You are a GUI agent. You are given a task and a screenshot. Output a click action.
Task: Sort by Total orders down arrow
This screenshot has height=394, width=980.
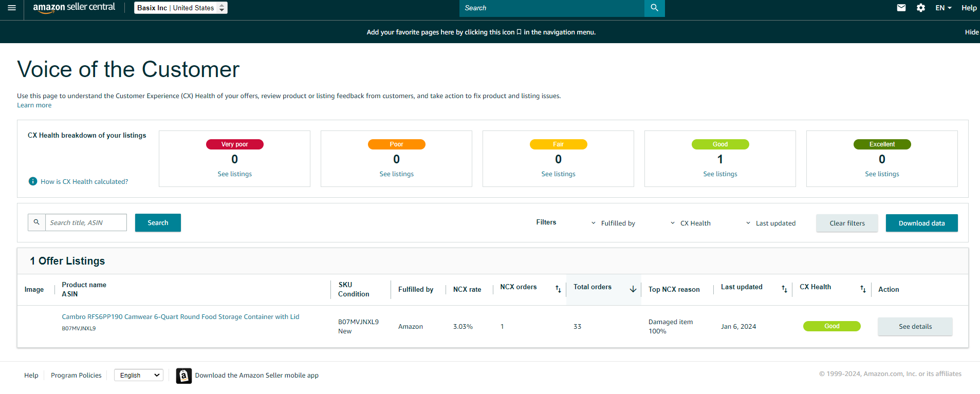[633, 289]
